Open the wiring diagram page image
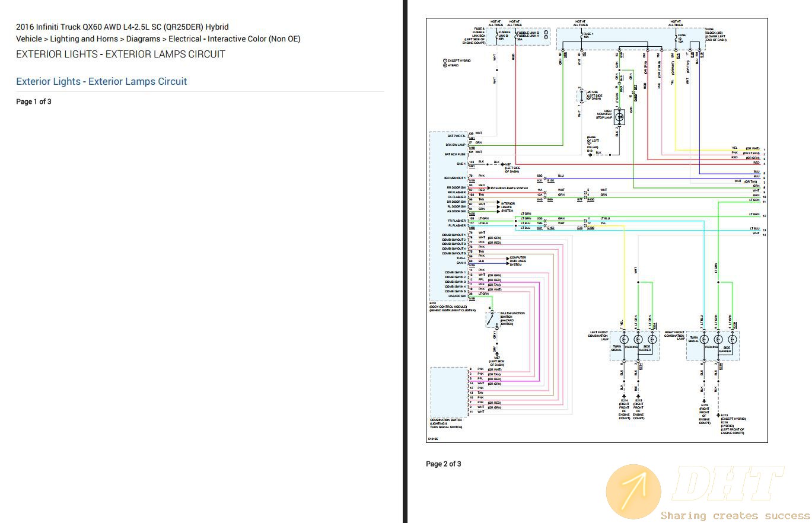 (597, 230)
